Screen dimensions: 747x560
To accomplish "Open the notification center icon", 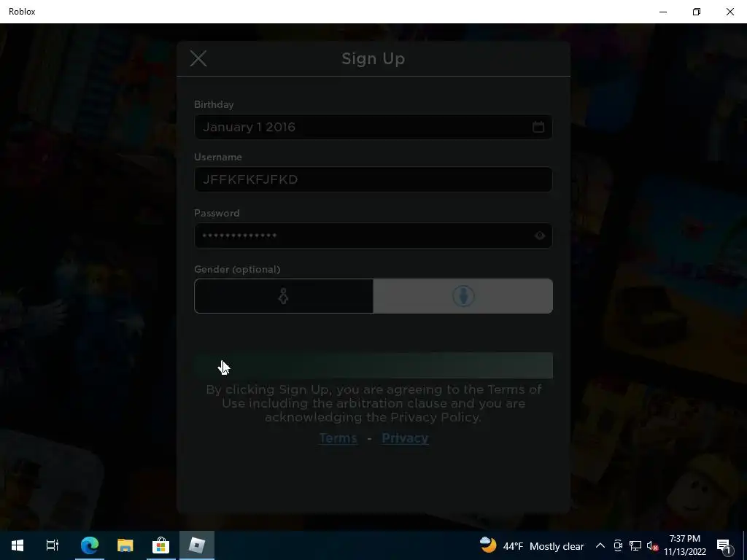I will tap(723, 545).
